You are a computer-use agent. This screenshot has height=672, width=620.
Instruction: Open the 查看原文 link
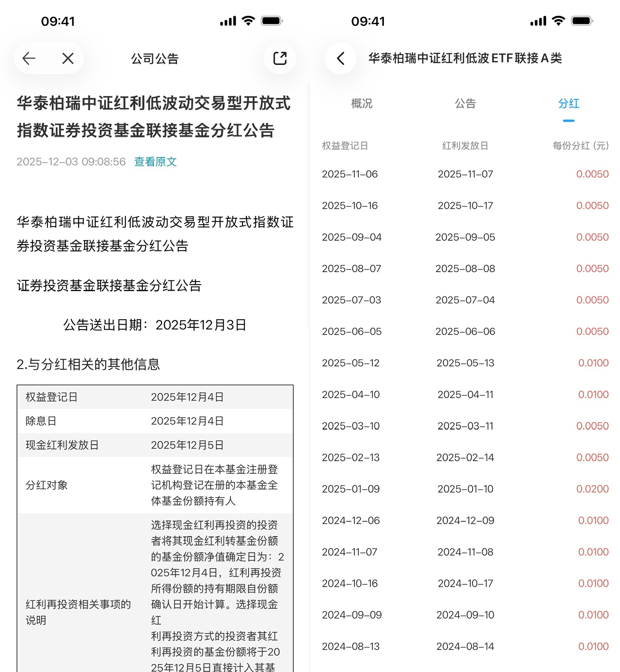click(156, 162)
